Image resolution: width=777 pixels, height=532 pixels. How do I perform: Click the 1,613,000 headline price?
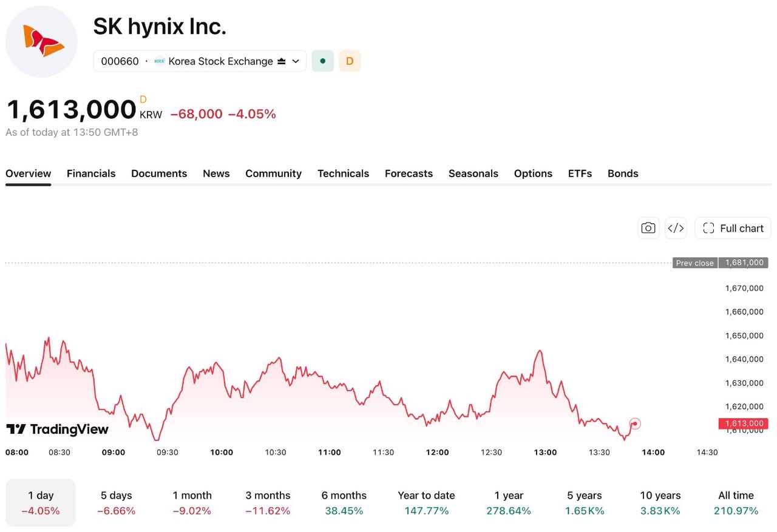(71, 109)
